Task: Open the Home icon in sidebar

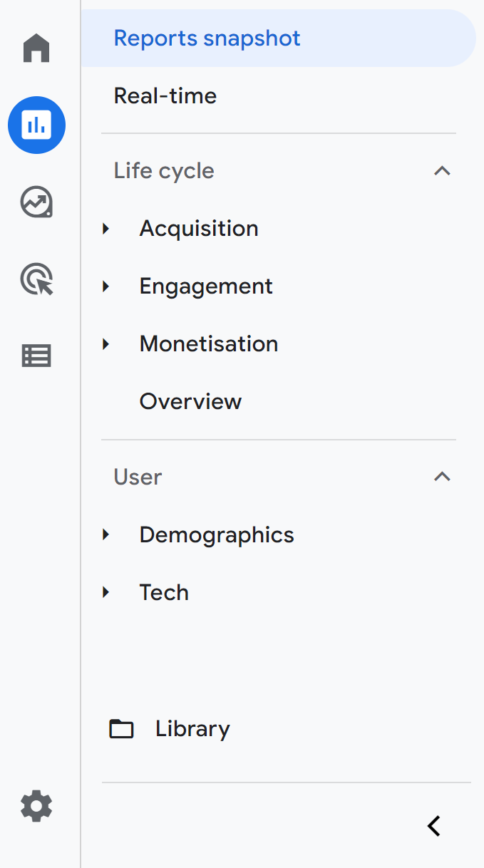Action: [x=36, y=48]
